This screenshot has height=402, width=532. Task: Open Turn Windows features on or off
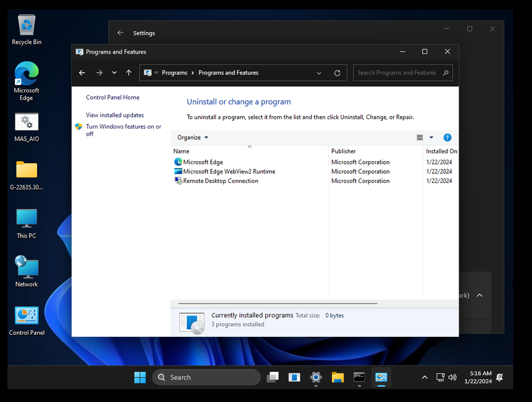[123, 130]
